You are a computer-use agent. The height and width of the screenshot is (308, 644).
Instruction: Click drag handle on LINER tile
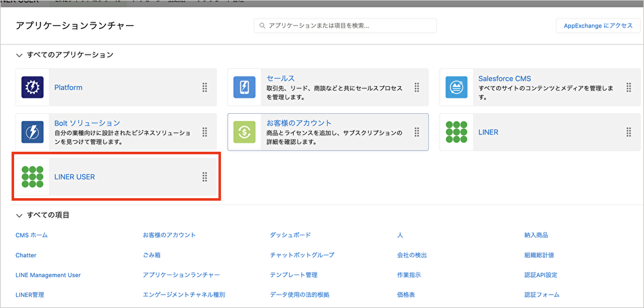coord(629,132)
